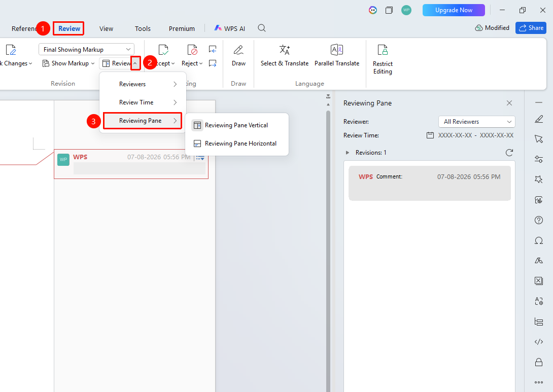Choose Reviewing Pane Horizontal
The height and width of the screenshot is (392, 553).
click(x=237, y=144)
